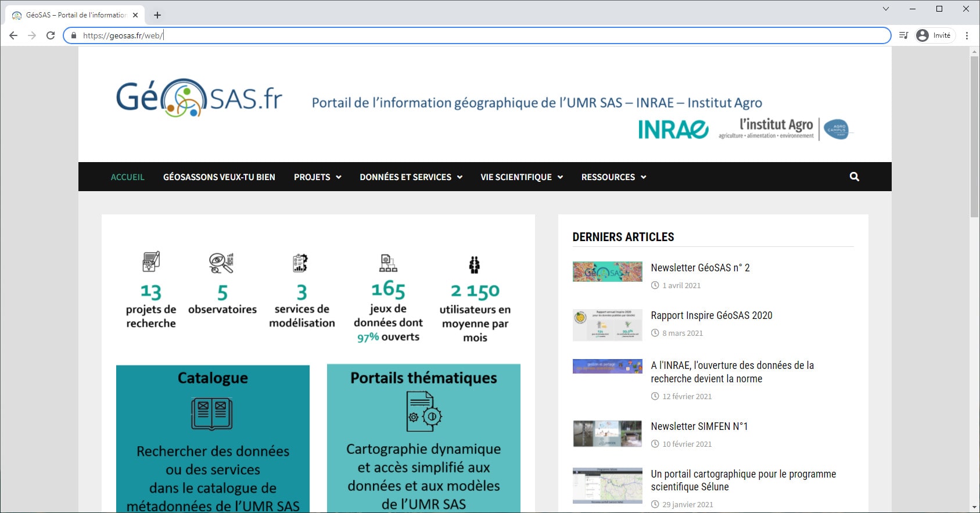Open GÉOSASSONS VEUX-TU BIEN menu item
This screenshot has width=980, height=513.
[x=219, y=177]
